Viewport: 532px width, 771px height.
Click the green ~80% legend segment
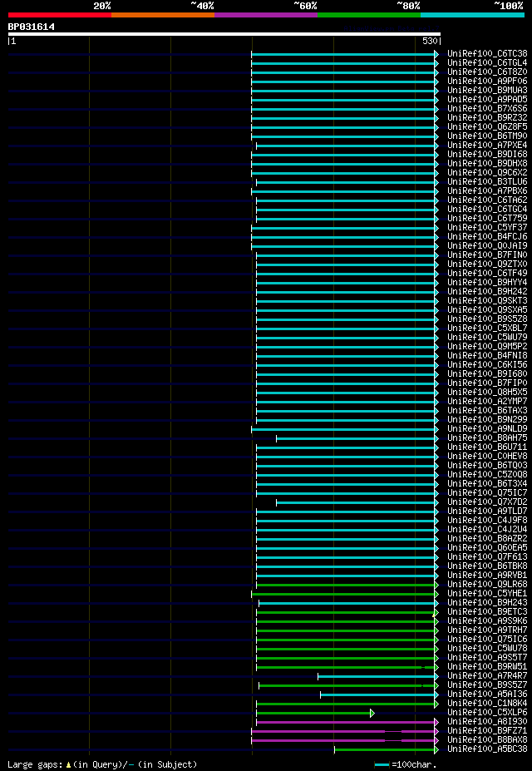tap(369, 15)
